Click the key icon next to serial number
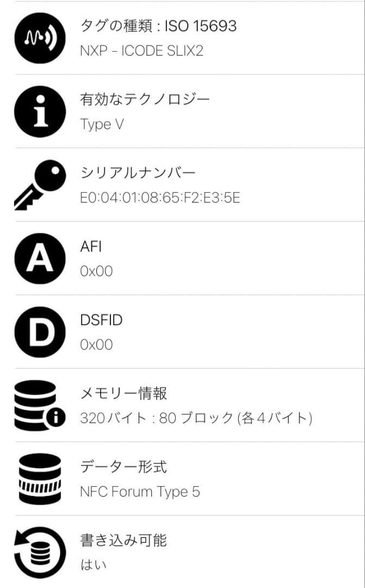365x588 pixels. point(39,184)
